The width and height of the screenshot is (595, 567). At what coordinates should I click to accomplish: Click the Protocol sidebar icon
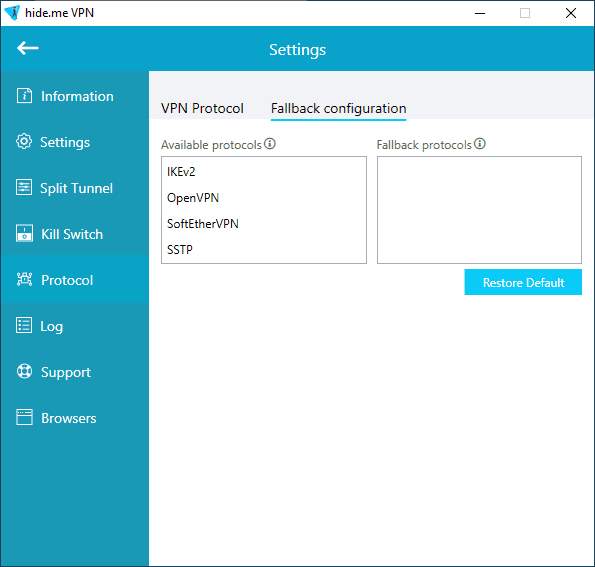pyautogui.click(x=24, y=280)
